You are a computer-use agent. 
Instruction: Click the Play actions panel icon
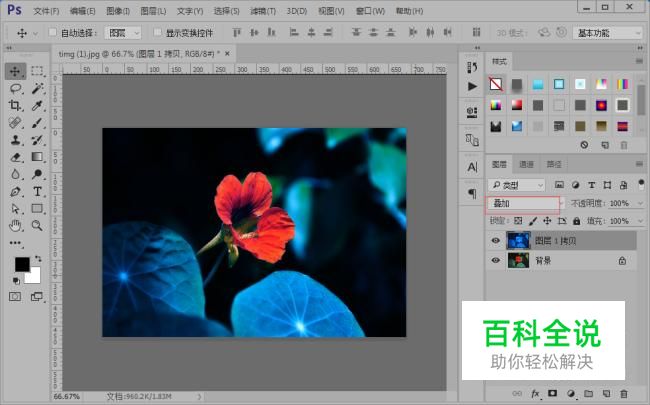point(472,86)
